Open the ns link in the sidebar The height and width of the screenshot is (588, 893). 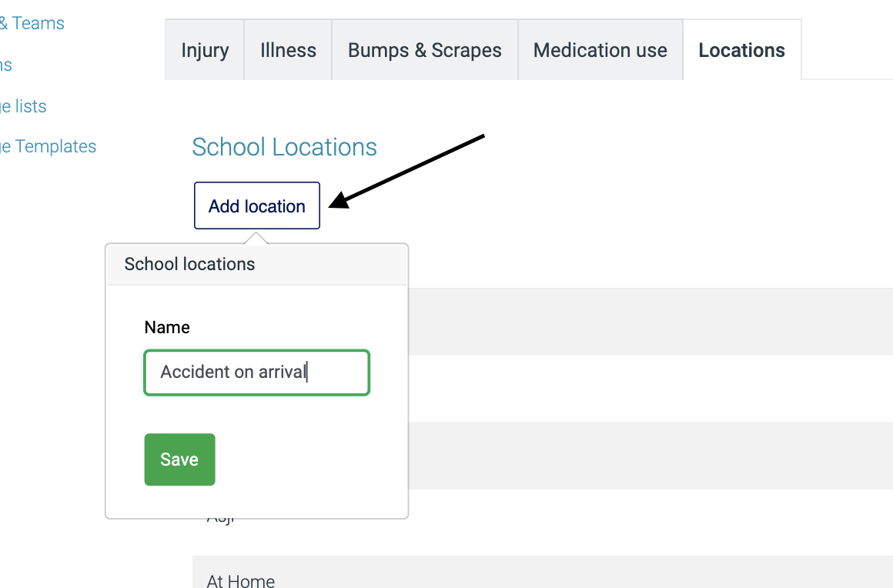(x=6, y=65)
